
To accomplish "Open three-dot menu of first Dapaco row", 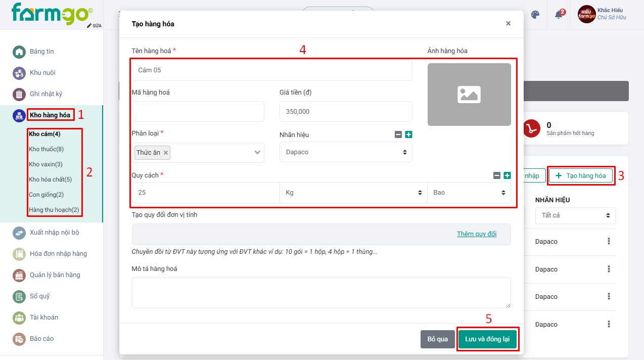I will tap(609, 242).
